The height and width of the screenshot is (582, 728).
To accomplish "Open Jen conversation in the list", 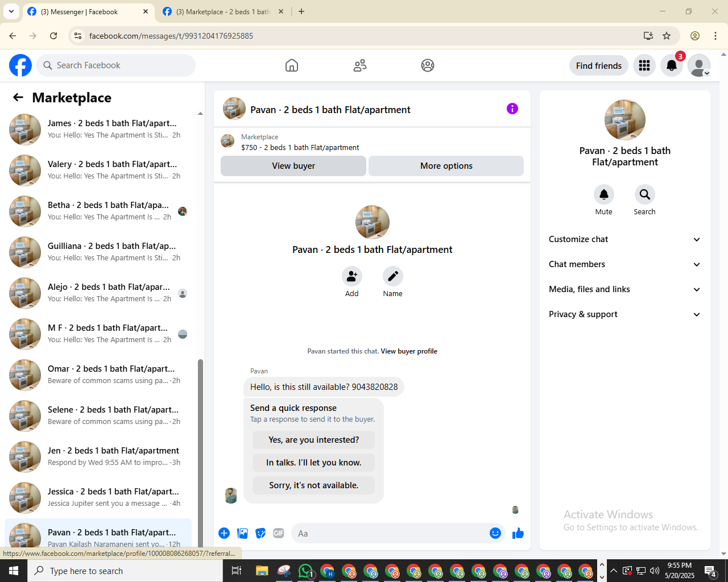I will (x=98, y=457).
